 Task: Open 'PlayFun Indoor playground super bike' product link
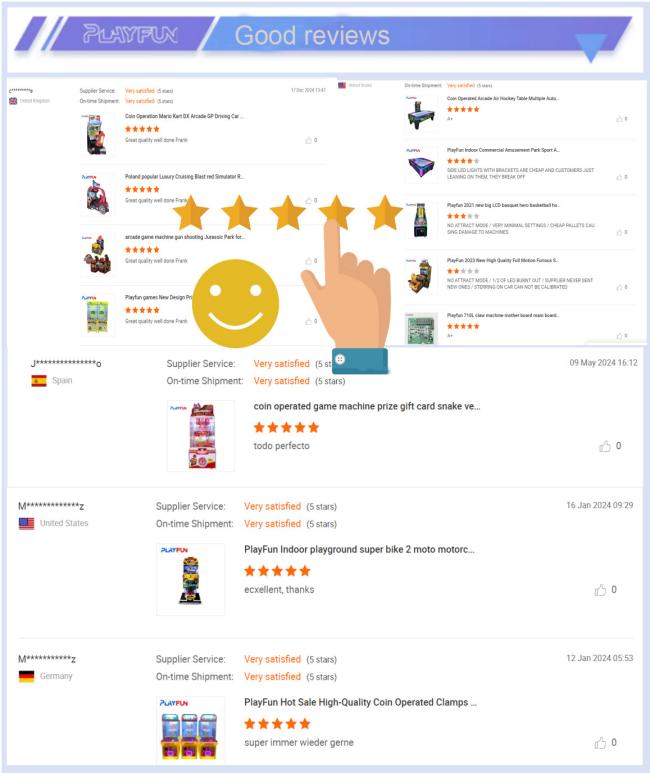point(359,549)
